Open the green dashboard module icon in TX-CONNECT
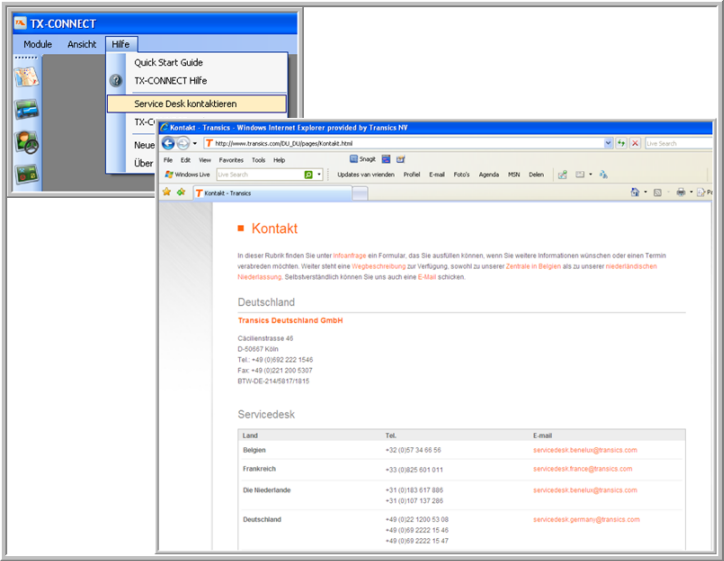Viewport: 724px width, 561px height. [x=26, y=174]
